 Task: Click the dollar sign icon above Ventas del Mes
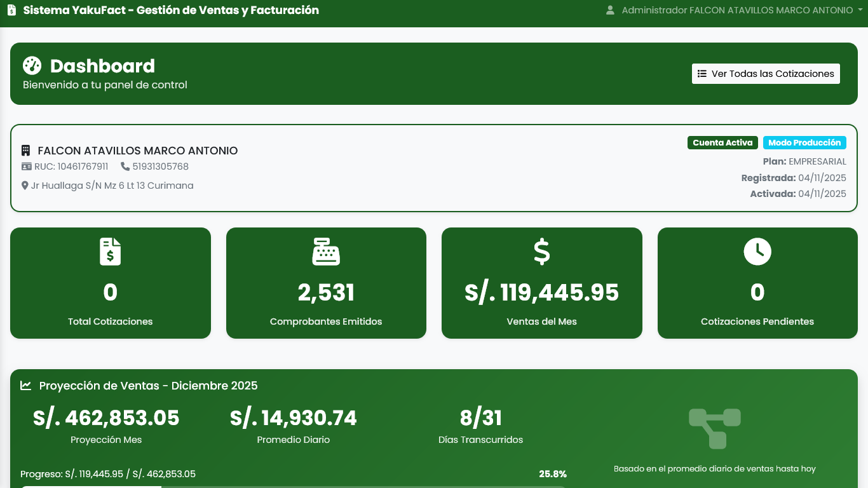click(x=541, y=252)
